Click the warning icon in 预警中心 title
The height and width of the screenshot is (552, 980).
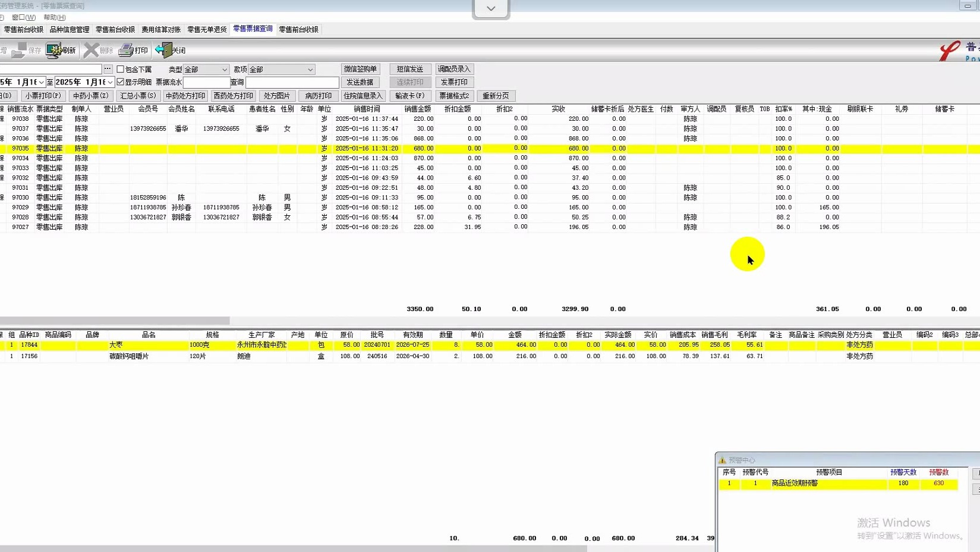pyautogui.click(x=722, y=460)
